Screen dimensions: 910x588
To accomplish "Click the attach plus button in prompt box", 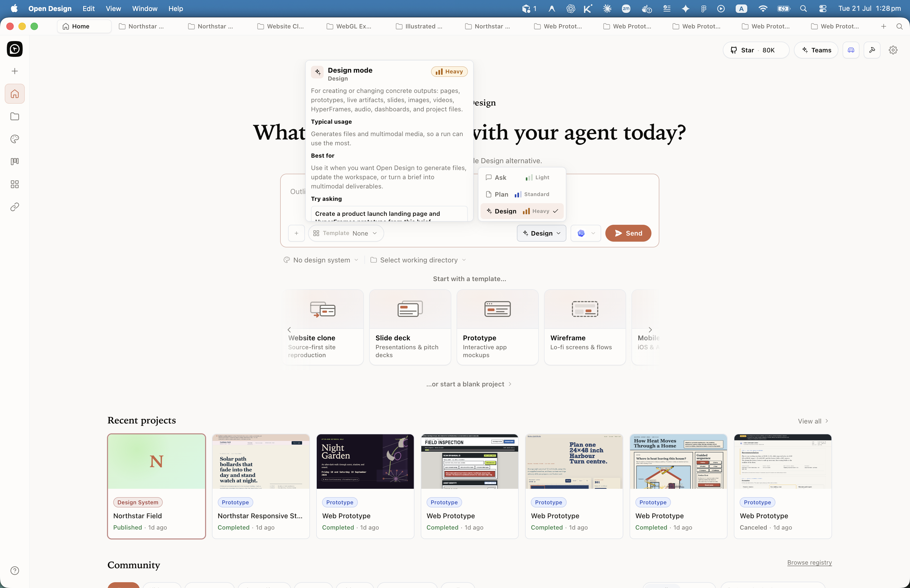I will pos(296,233).
